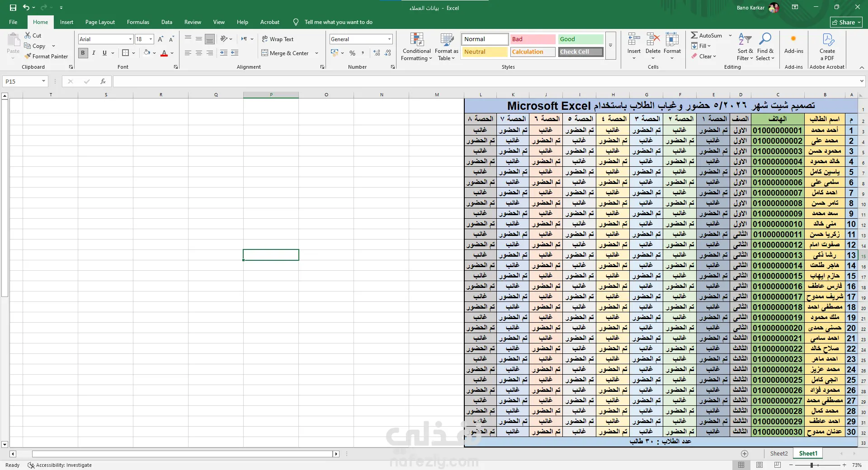Switch to Normal view in status bar
Viewport: 868px width, 470px height.
741,465
